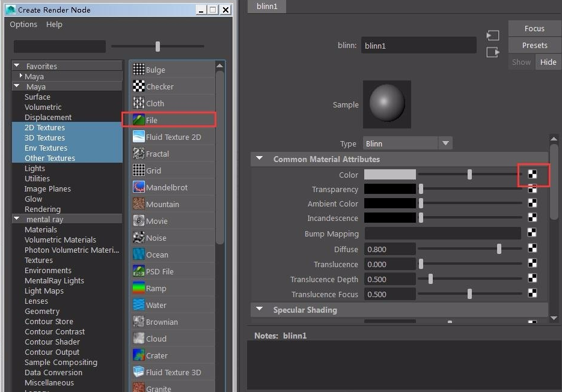Toggle Hide in the attribute editor
Image resolution: width=562 pixels, height=392 pixels.
548,62
